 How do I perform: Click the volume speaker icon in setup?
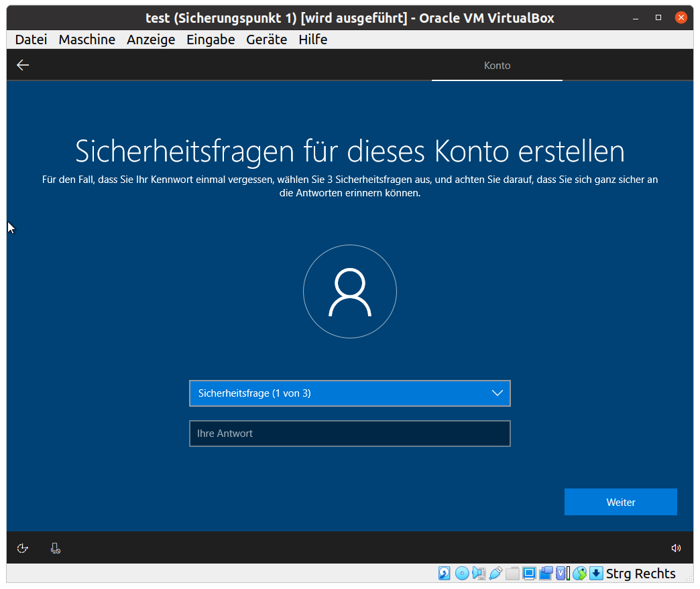(676, 548)
